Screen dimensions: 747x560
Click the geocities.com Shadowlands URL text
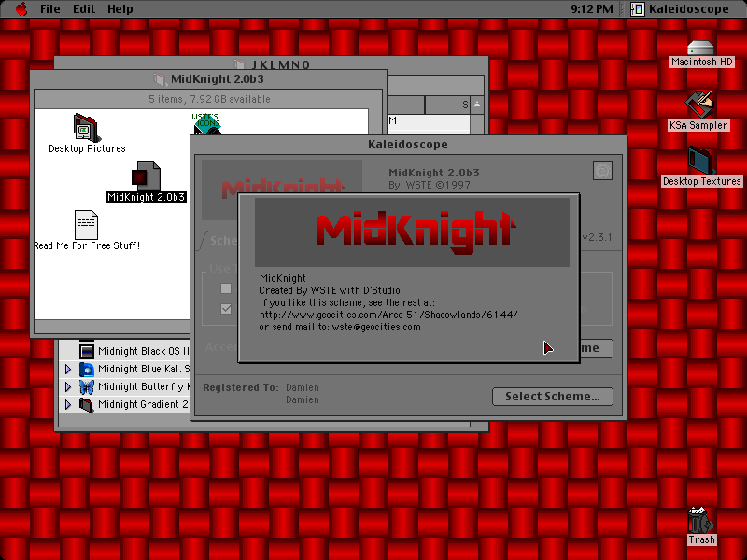coord(388,315)
